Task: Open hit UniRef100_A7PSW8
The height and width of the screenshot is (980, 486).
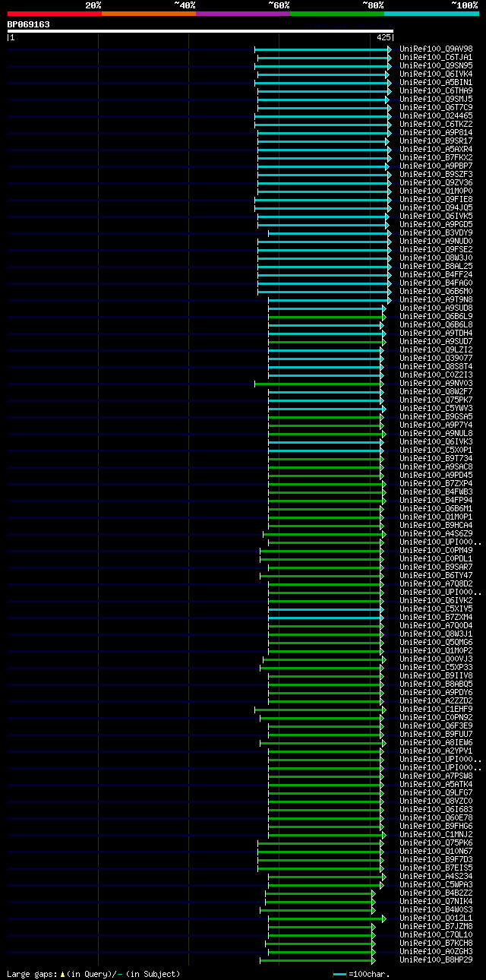Action: [436, 776]
